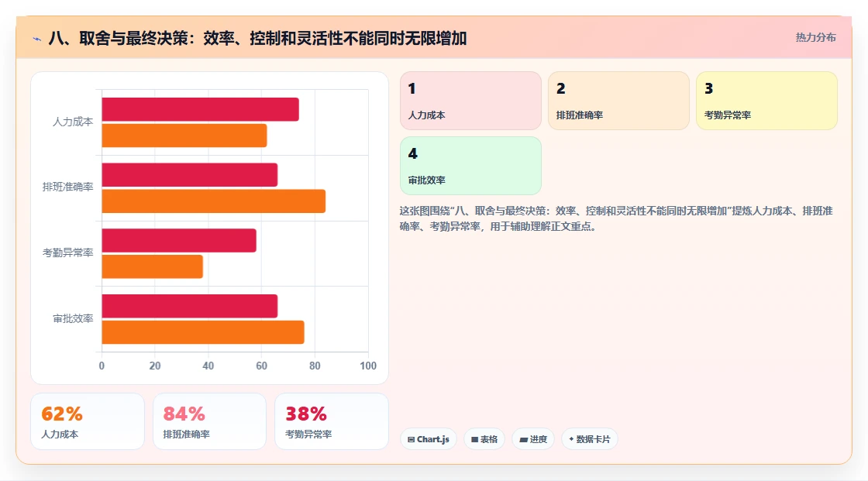This screenshot has width=868, height=481.
Task: Click the orange bar for 考勤异常率
Action: pos(152,266)
